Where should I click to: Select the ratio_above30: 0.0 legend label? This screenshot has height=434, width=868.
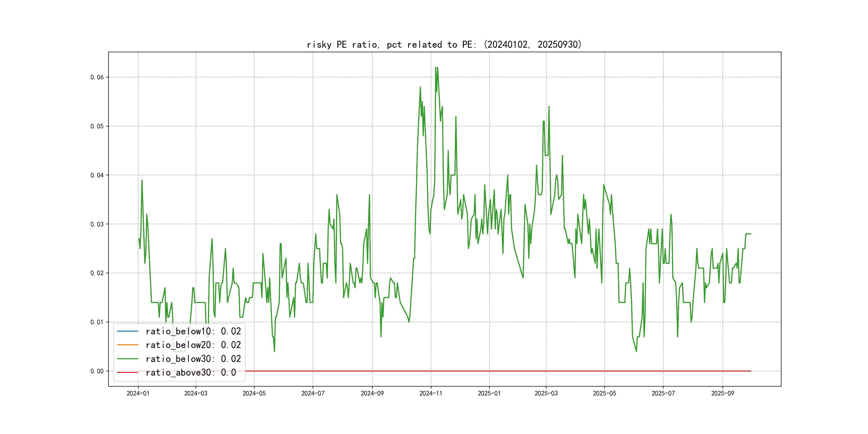[190, 372]
